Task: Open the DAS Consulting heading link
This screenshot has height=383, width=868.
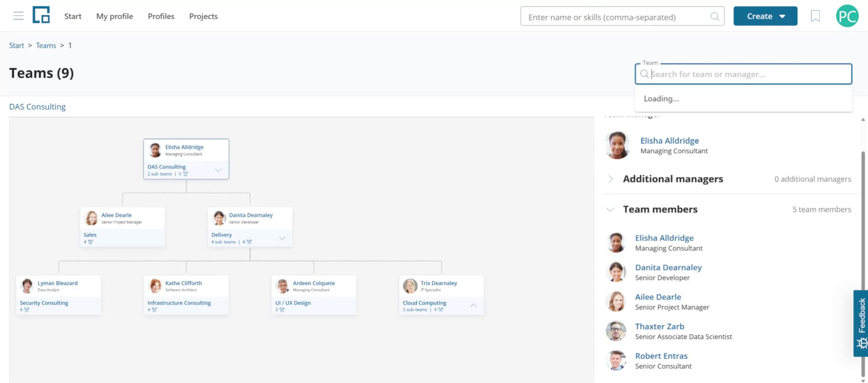Action: click(x=37, y=107)
